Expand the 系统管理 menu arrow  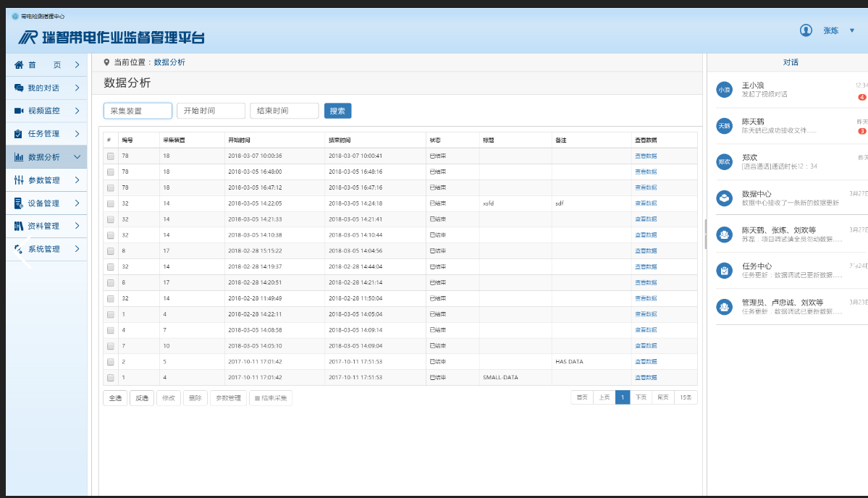[77, 249]
